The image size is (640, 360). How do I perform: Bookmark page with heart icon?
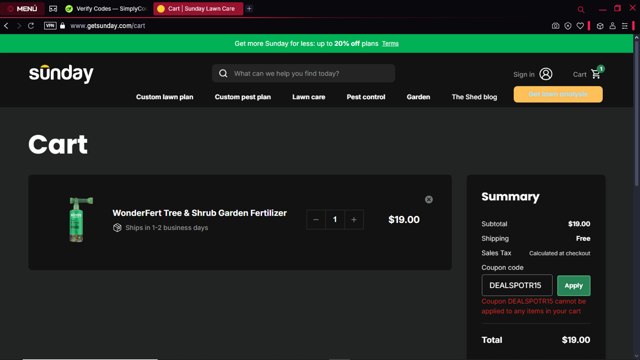[580, 26]
